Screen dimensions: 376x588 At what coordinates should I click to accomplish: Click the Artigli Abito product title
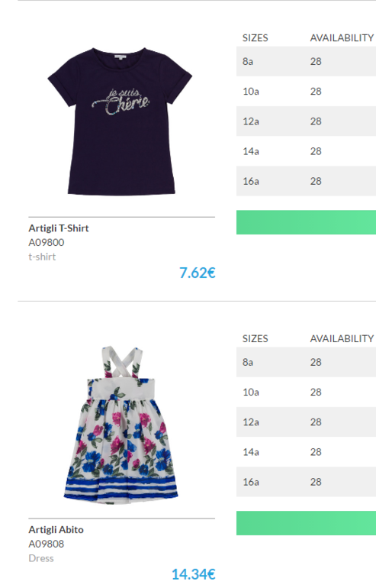[x=56, y=529]
